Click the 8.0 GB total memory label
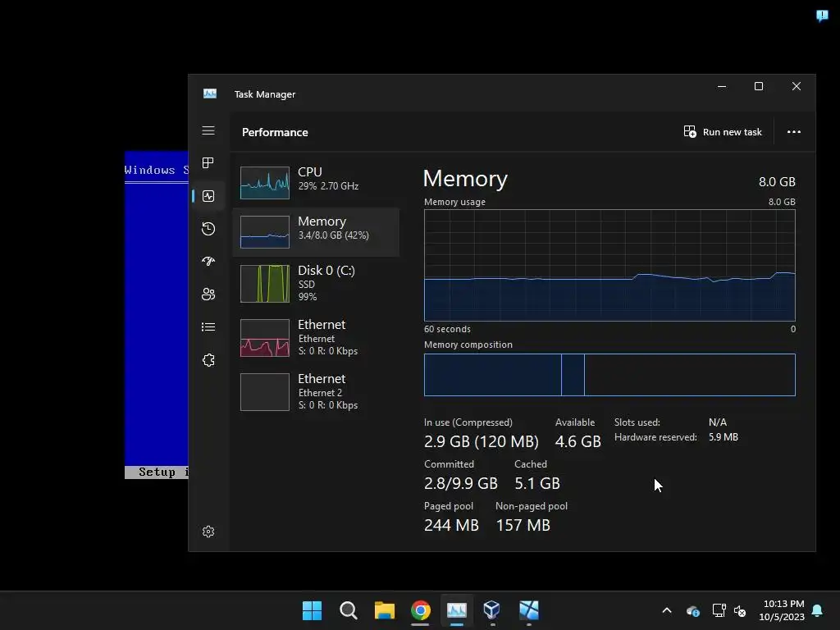 [777, 181]
